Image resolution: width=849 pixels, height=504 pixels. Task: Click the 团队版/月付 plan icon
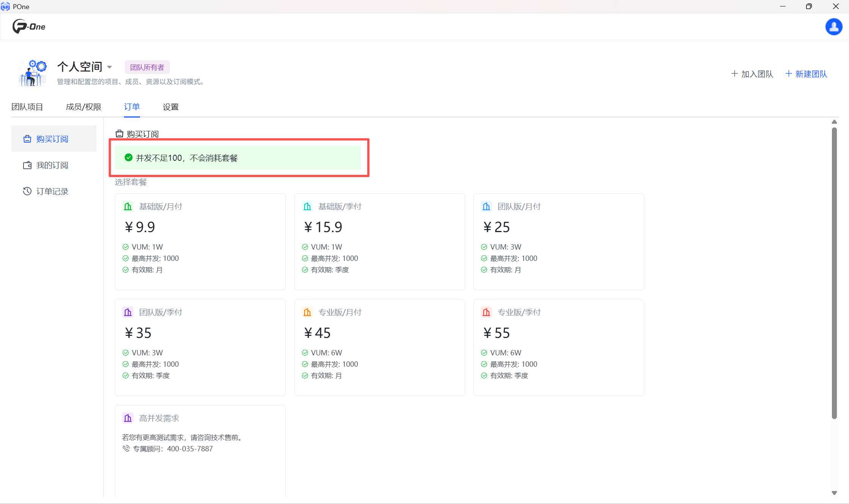pyautogui.click(x=486, y=206)
